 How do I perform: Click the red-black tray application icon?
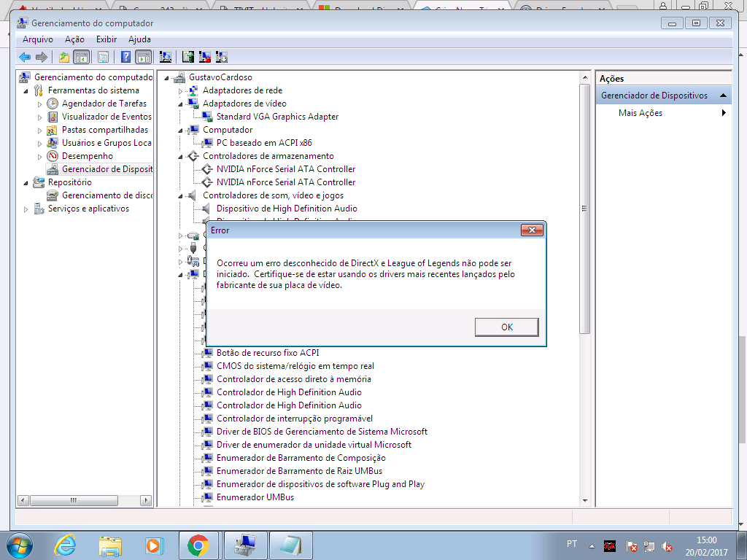pyautogui.click(x=610, y=546)
